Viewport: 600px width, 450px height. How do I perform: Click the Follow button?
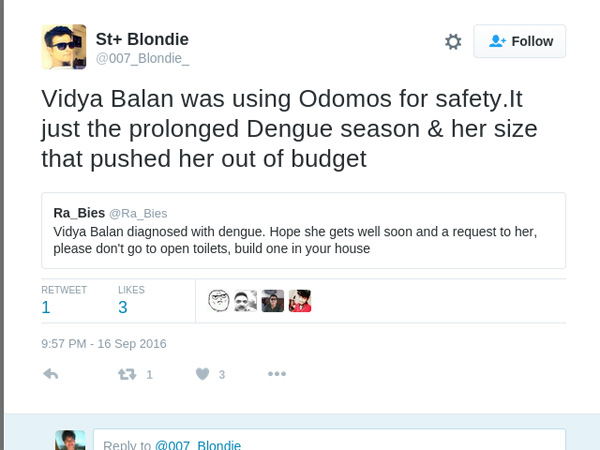pos(519,41)
